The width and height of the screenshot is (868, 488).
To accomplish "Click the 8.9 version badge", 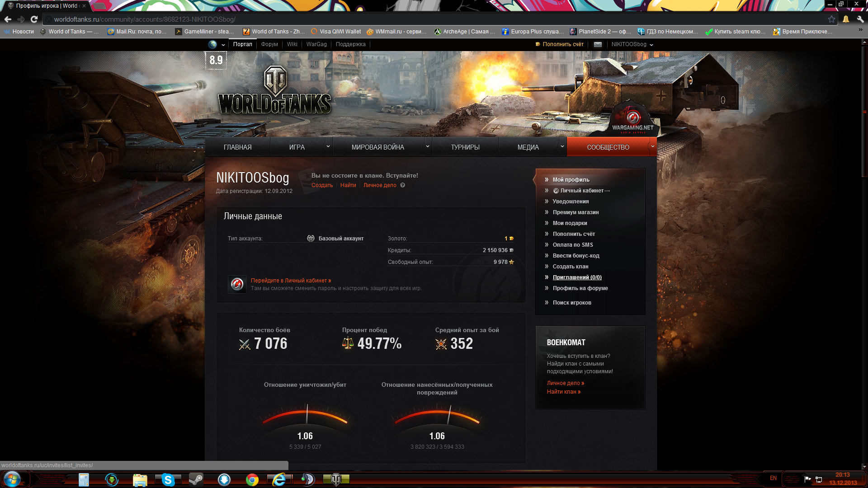I will (216, 60).
